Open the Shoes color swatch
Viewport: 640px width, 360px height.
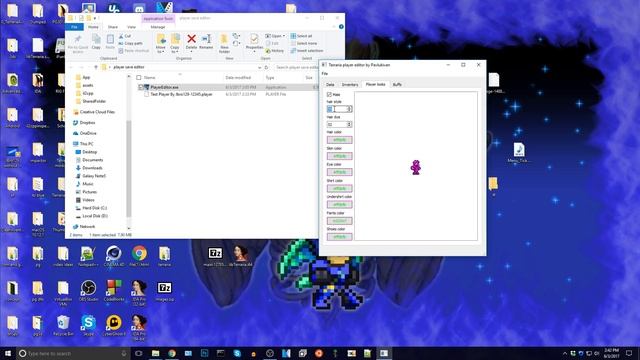pyautogui.click(x=339, y=237)
